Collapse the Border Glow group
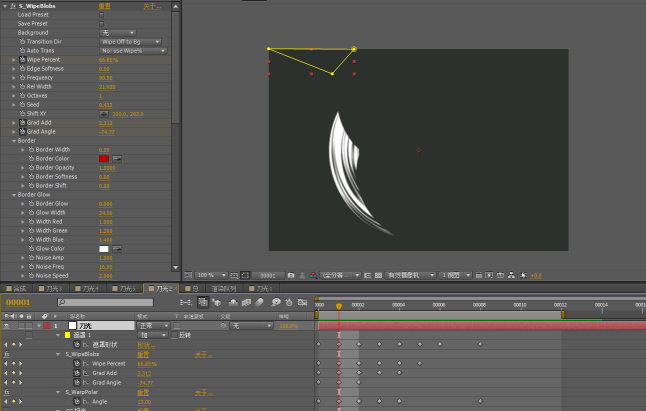Image resolution: width=646 pixels, height=411 pixels. click(14, 195)
